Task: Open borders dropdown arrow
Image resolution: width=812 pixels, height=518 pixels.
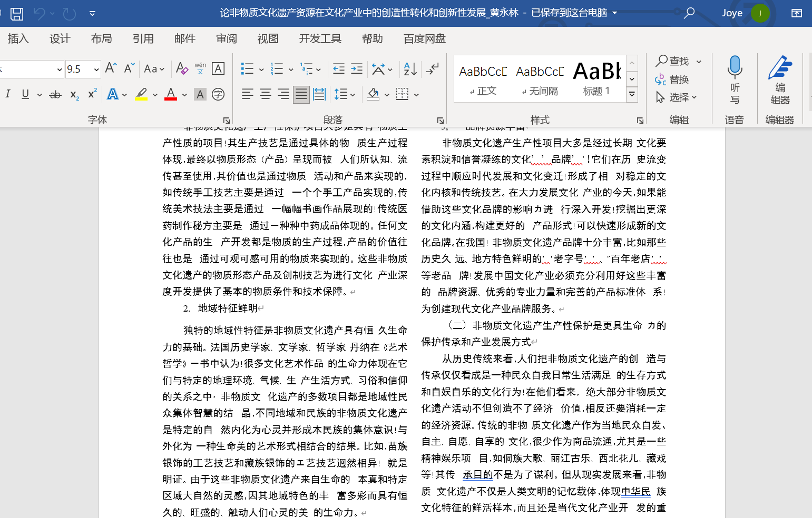Action: point(416,95)
